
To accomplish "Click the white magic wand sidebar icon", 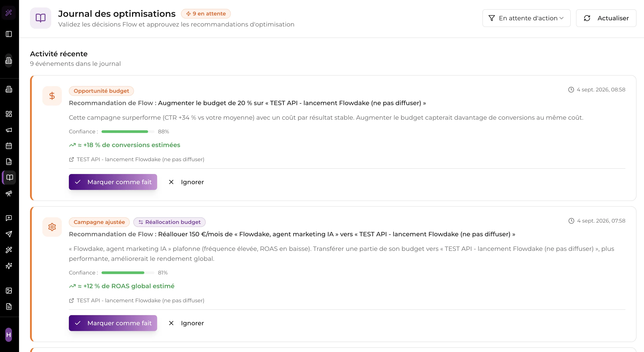I will pyautogui.click(x=9, y=250).
